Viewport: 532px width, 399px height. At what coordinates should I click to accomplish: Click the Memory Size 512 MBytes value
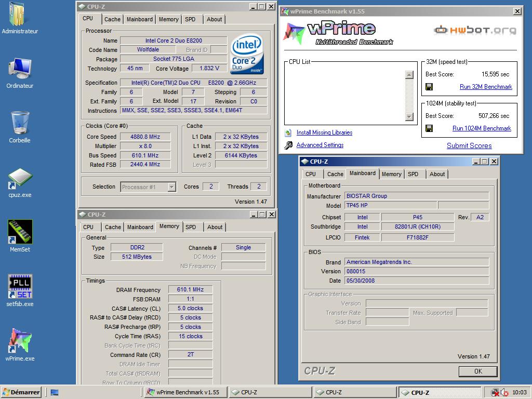coord(137,257)
